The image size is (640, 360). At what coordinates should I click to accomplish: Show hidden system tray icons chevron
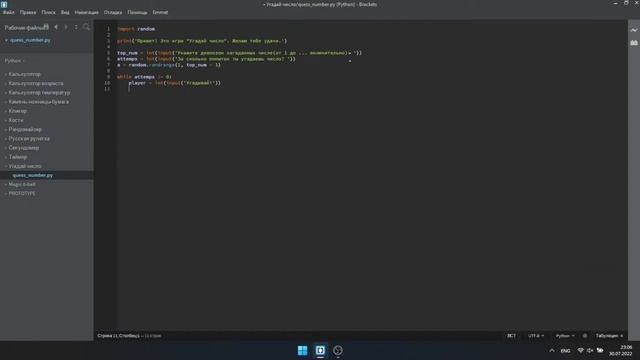tap(552, 350)
